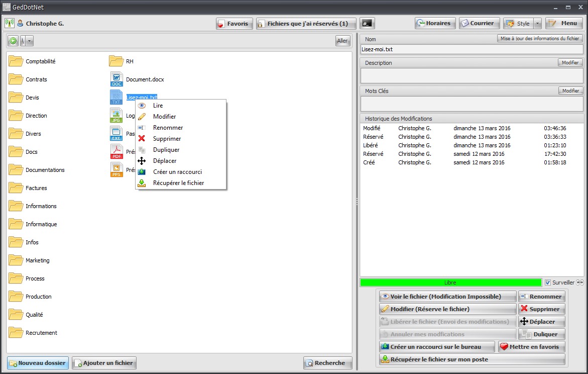Choose Créer un raccourci in context menu

point(181,171)
